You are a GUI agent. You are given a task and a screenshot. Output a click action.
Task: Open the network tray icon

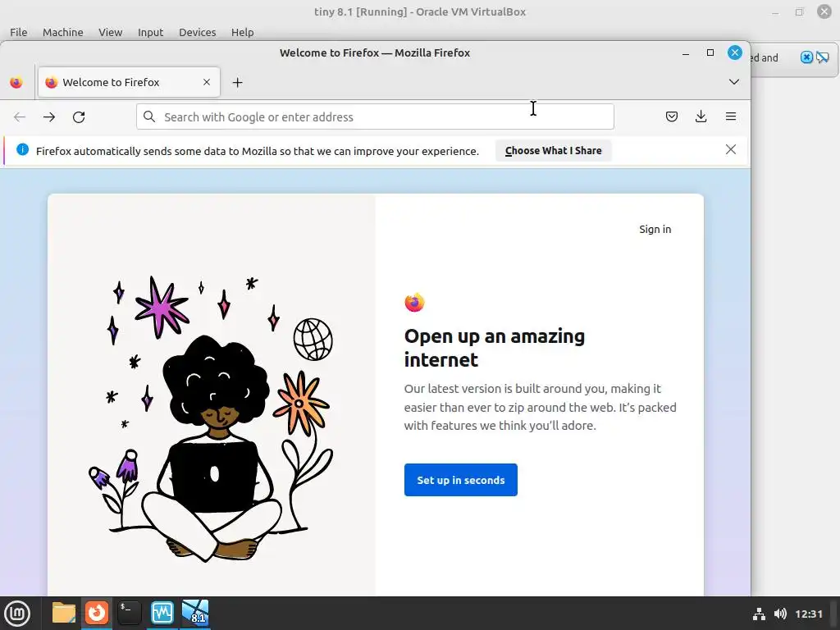(x=759, y=614)
